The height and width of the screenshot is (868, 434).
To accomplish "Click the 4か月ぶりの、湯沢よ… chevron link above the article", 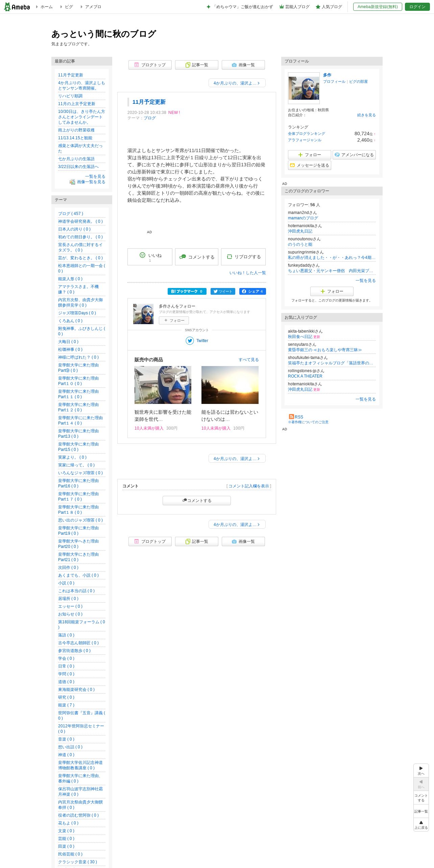I will pyautogui.click(x=237, y=83).
